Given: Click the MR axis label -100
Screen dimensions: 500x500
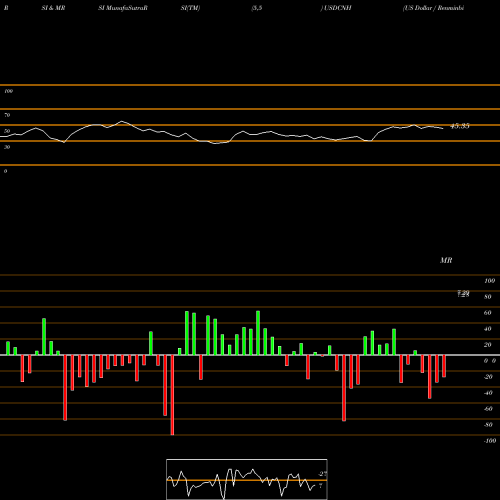Looking at the screenshot, I should [490, 441].
